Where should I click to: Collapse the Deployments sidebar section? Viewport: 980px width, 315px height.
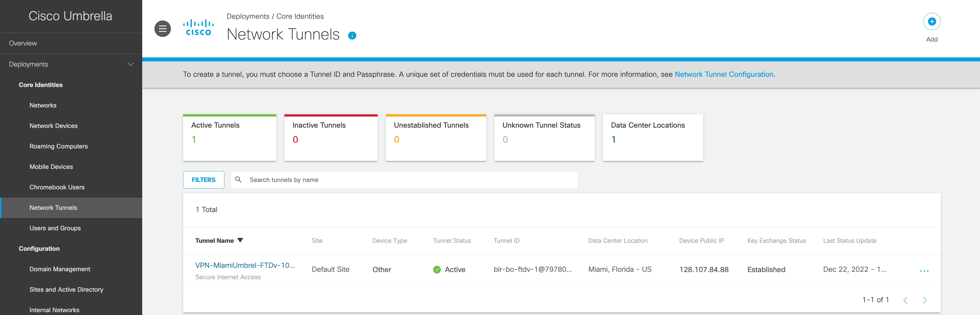(131, 64)
